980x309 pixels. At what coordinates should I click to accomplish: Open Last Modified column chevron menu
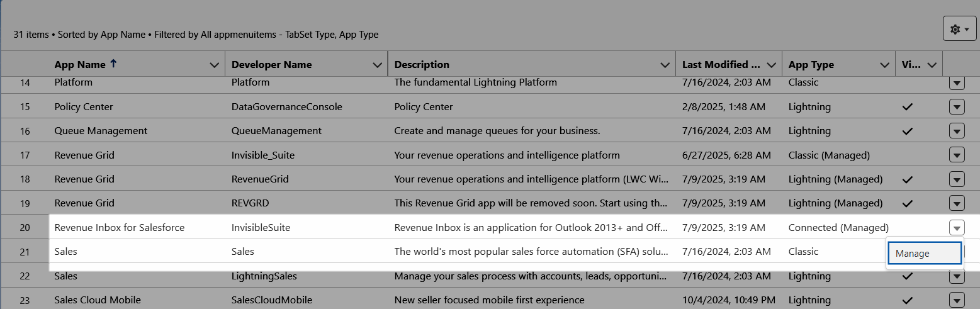(772, 65)
